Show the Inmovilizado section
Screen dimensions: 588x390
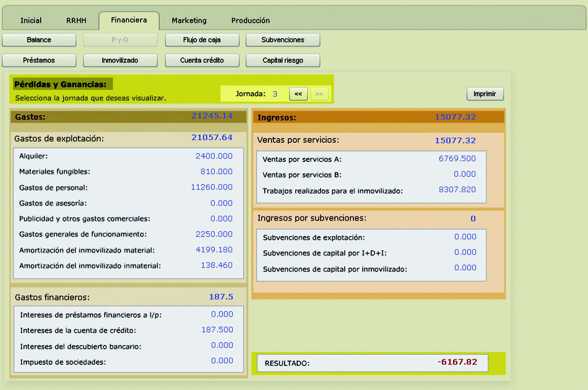point(120,60)
